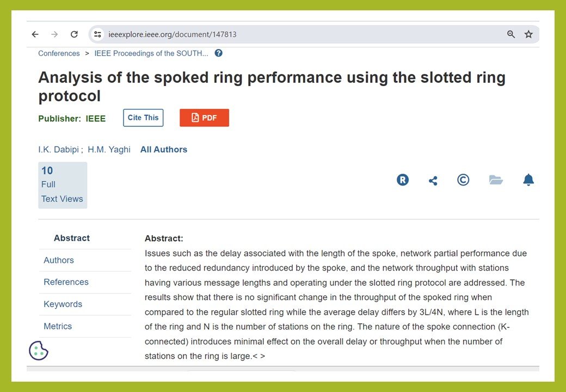Bookmark this page with the star icon
Viewport: 566px width, 392px height.
pos(528,34)
